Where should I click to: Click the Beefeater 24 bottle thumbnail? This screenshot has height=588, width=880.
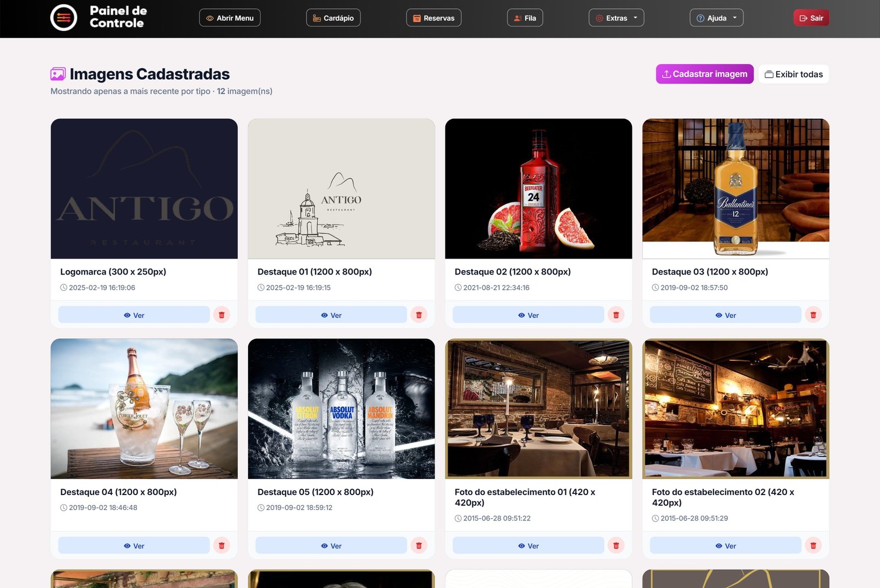(538, 189)
